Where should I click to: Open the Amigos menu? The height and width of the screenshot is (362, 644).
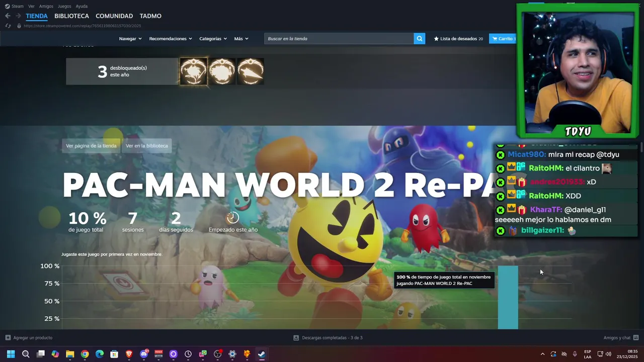coord(46,6)
